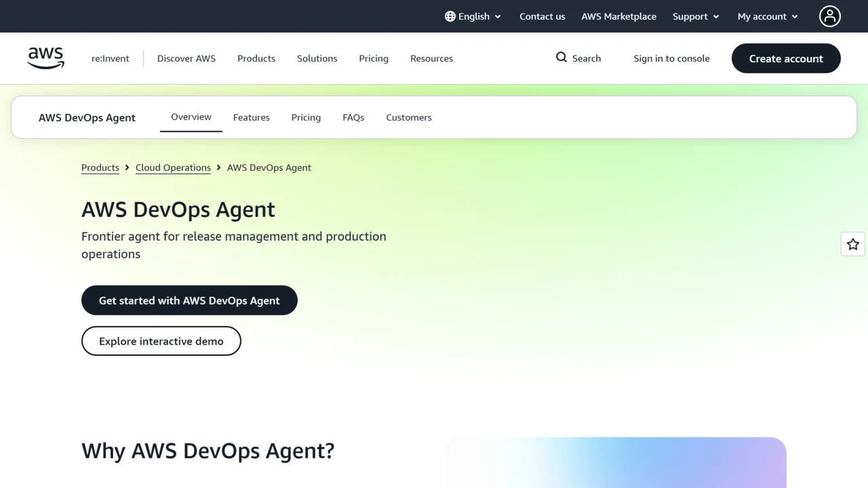
Task: Click Sign in to console
Action: click(671, 58)
